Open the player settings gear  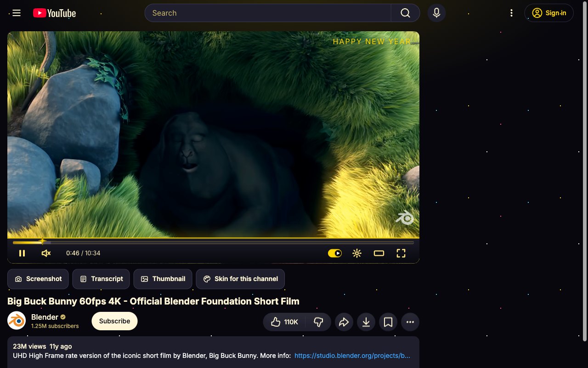(x=357, y=253)
